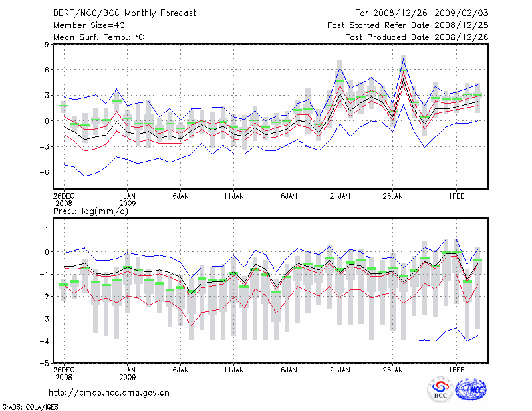This screenshot has width=532, height=411.
Task: Open the cmdp.ncc.cma.gov.cn URL
Action: (x=109, y=392)
